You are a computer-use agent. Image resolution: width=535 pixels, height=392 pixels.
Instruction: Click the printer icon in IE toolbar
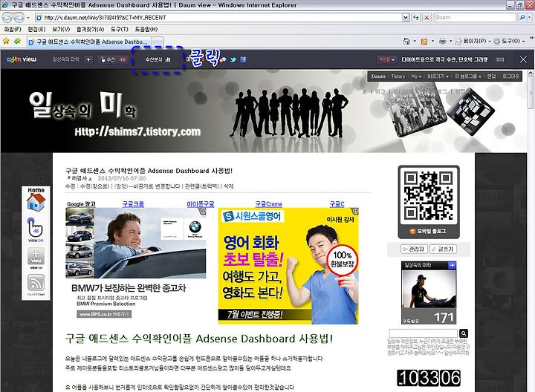443,42
